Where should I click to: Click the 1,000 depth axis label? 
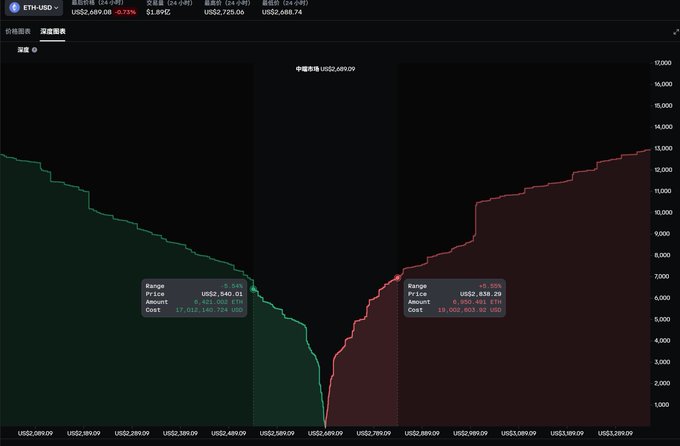662,405
